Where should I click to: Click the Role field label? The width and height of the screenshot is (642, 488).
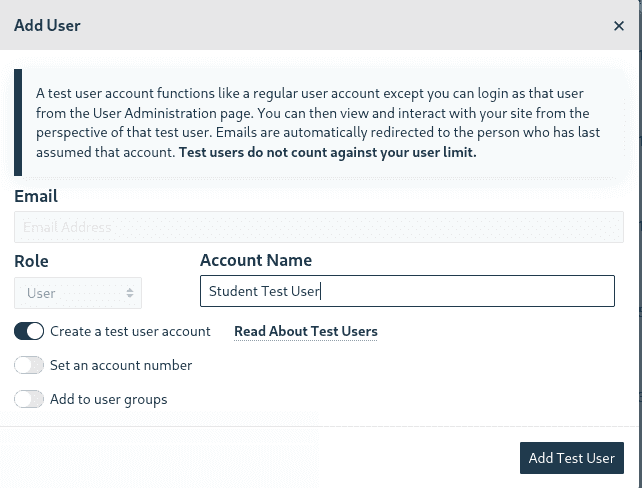tap(32, 261)
